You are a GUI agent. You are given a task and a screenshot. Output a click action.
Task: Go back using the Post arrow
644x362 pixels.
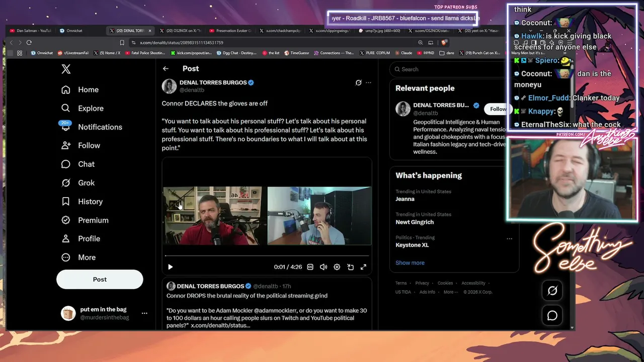[x=166, y=68]
